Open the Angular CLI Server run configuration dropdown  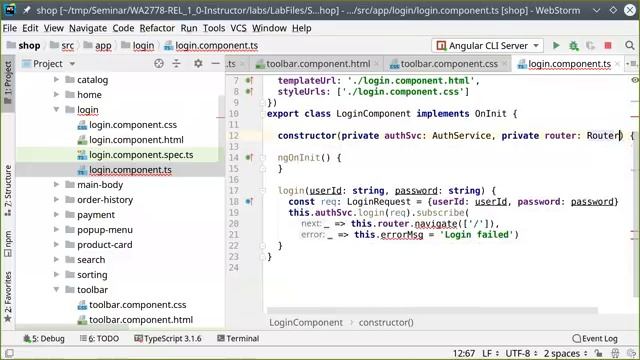487,45
